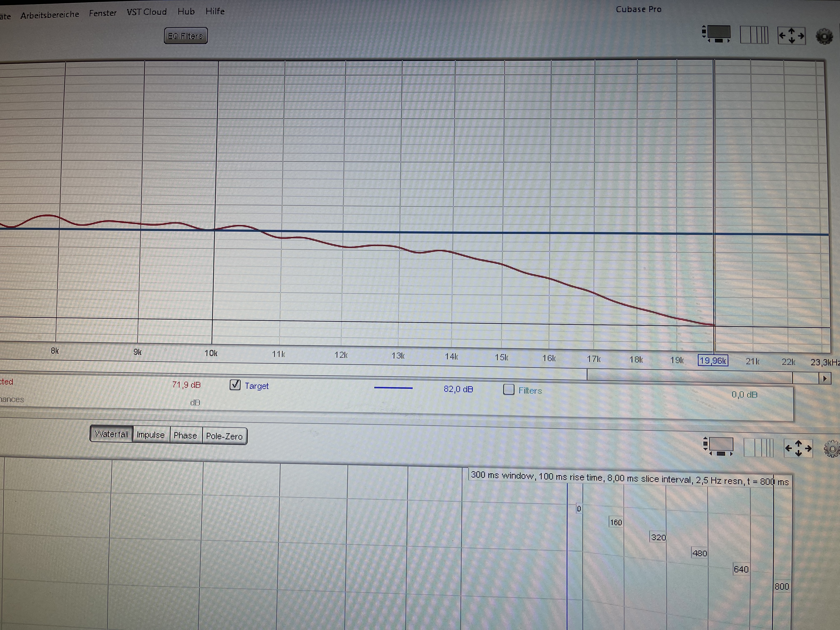Click the 12k frequency axis label
The height and width of the screenshot is (630, 840).
coord(341,355)
